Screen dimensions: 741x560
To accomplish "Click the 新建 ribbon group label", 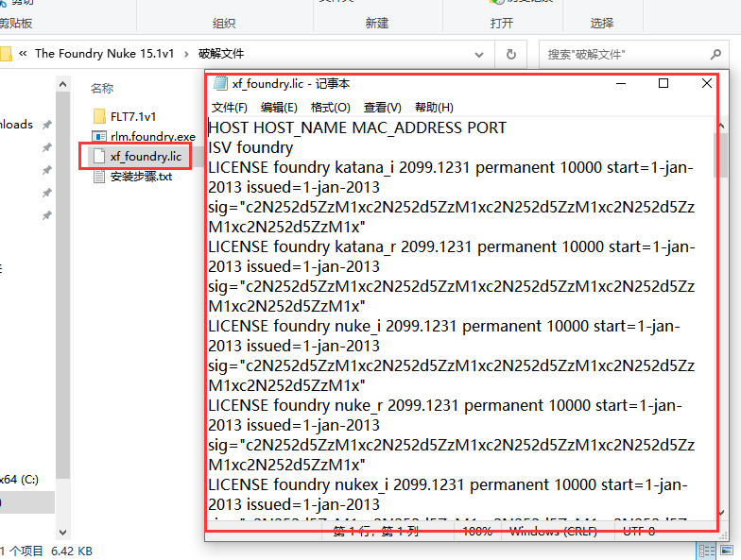I will [x=377, y=23].
